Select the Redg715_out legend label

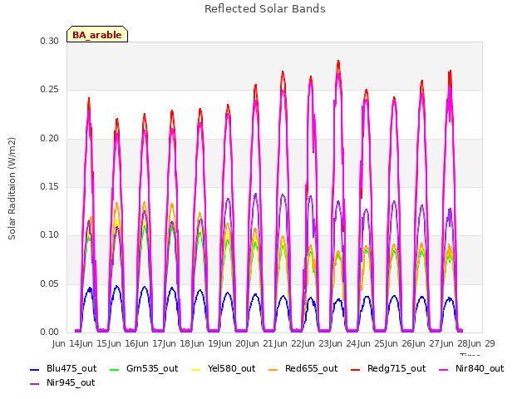click(397, 369)
